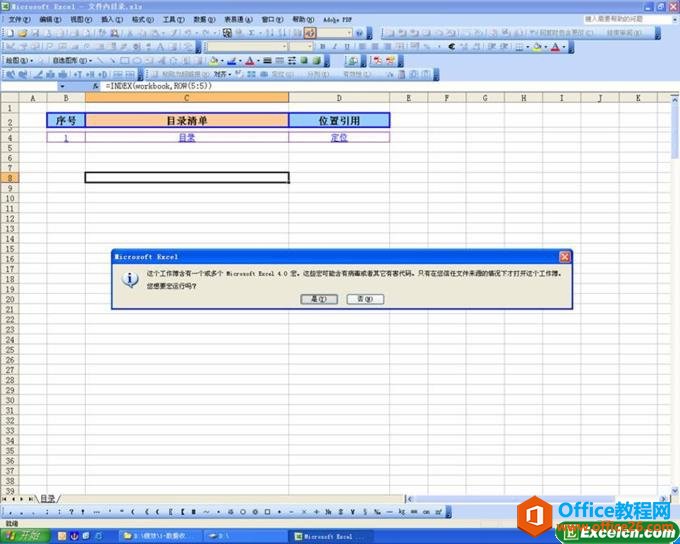This screenshot has width=680, height=544.
Task: Select the Line drawing tool
Action: 101,61
